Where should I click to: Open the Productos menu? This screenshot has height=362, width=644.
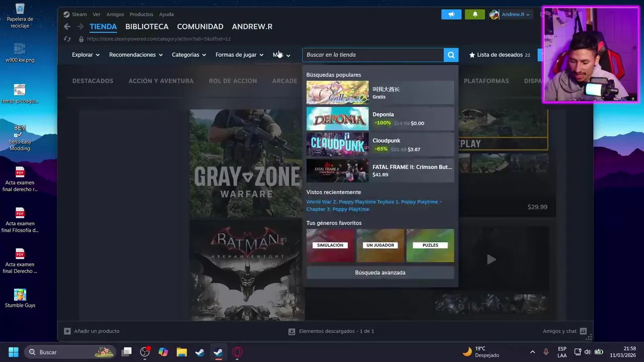[141, 15]
